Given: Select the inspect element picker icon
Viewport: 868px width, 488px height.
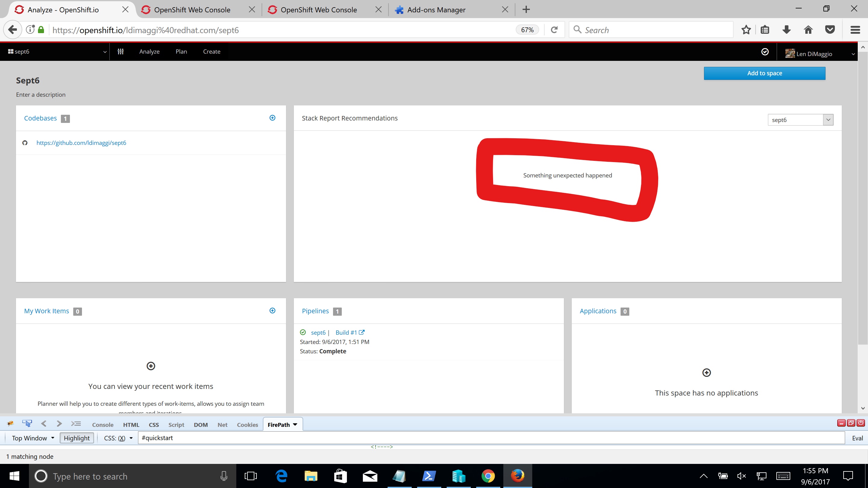Looking at the screenshot, I should tap(27, 423).
